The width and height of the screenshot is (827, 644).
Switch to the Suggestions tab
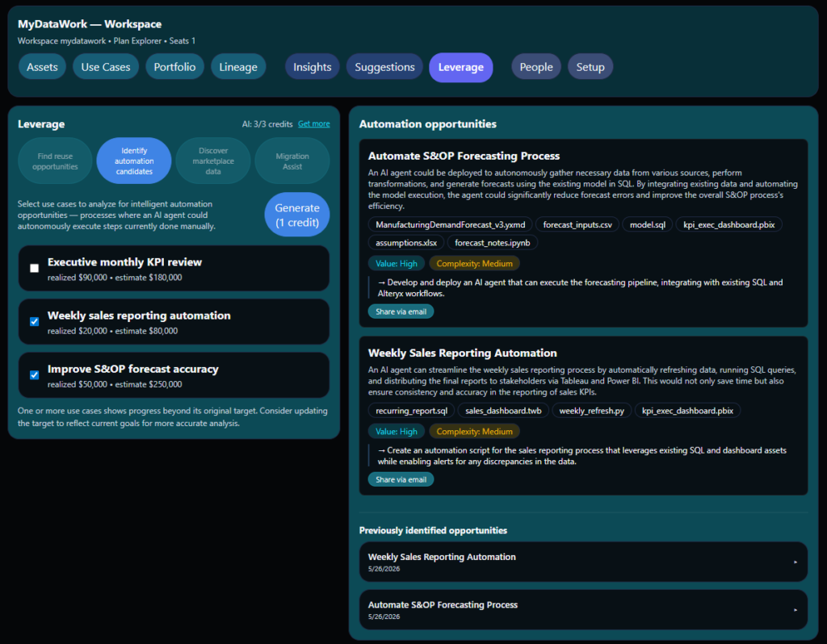click(384, 67)
